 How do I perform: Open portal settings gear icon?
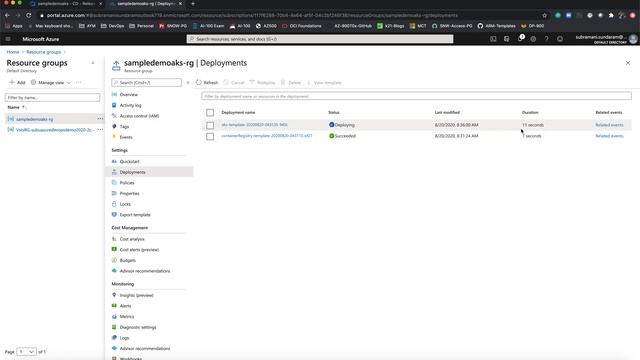533,39
